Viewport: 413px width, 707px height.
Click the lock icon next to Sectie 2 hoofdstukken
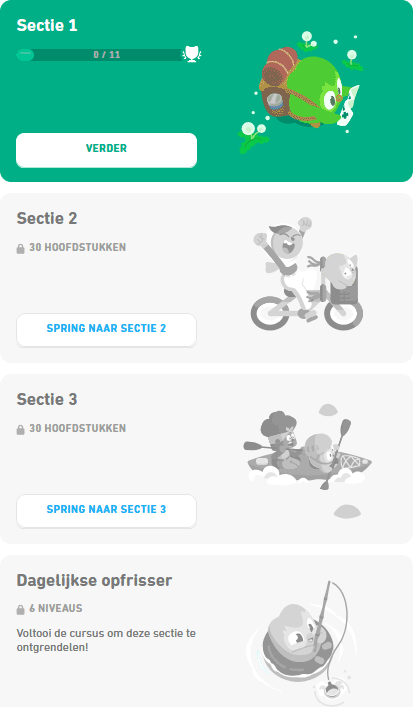[x=20, y=248]
